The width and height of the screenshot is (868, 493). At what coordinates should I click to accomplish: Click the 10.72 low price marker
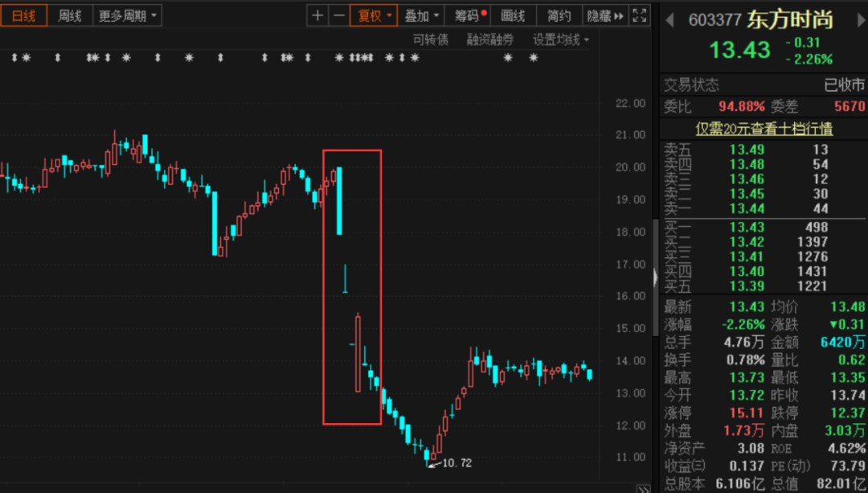point(454,464)
